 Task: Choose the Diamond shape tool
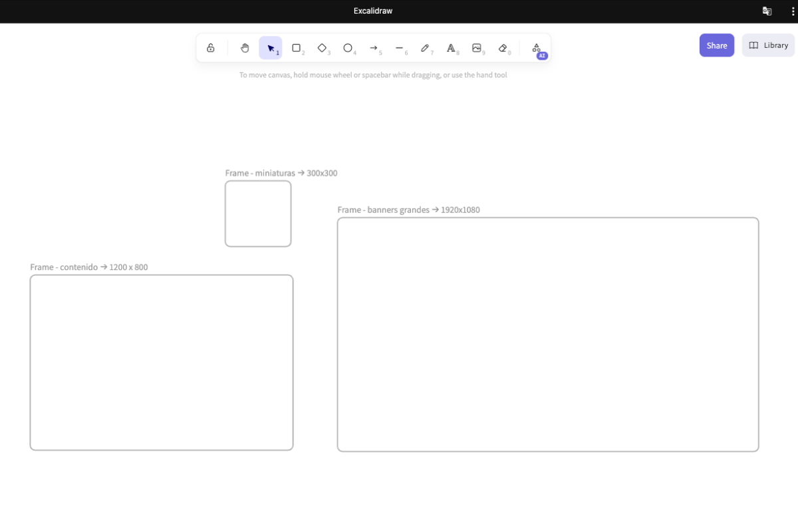point(322,48)
